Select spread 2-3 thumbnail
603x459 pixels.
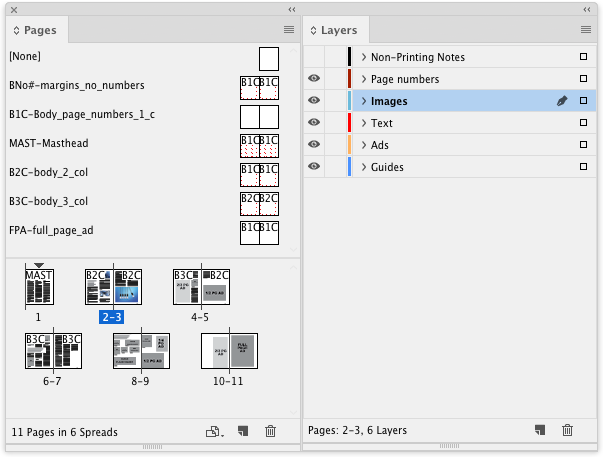(113, 287)
